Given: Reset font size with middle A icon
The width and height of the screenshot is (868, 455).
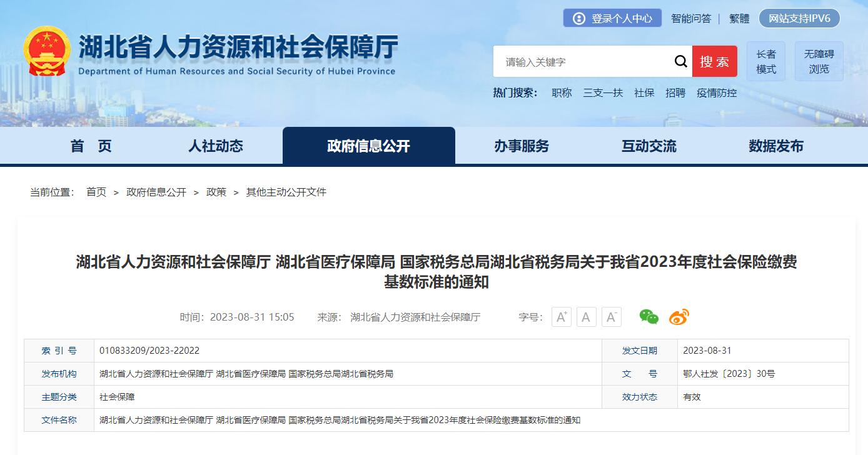Looking at the screenshot, I should point(586,317).
